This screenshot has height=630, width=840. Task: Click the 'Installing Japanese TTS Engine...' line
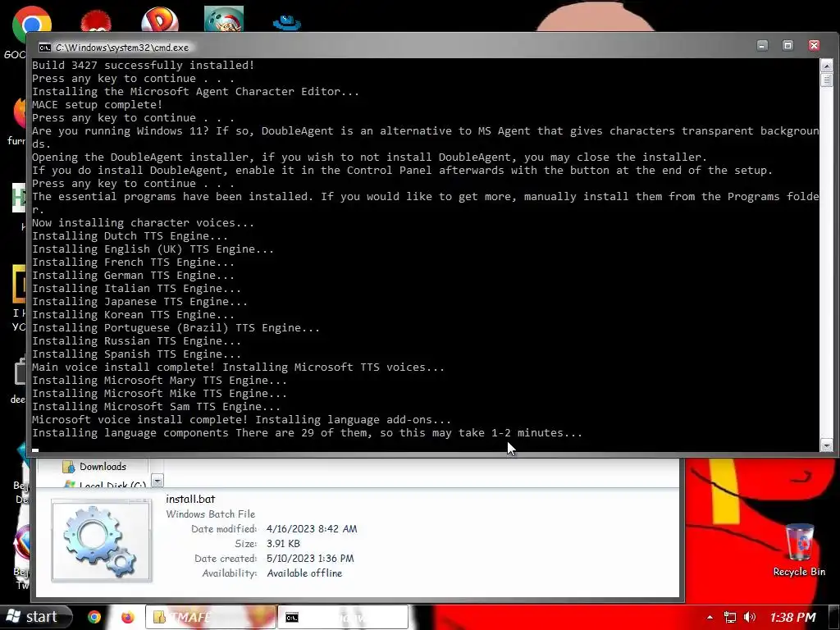click(x=139, y=302)
